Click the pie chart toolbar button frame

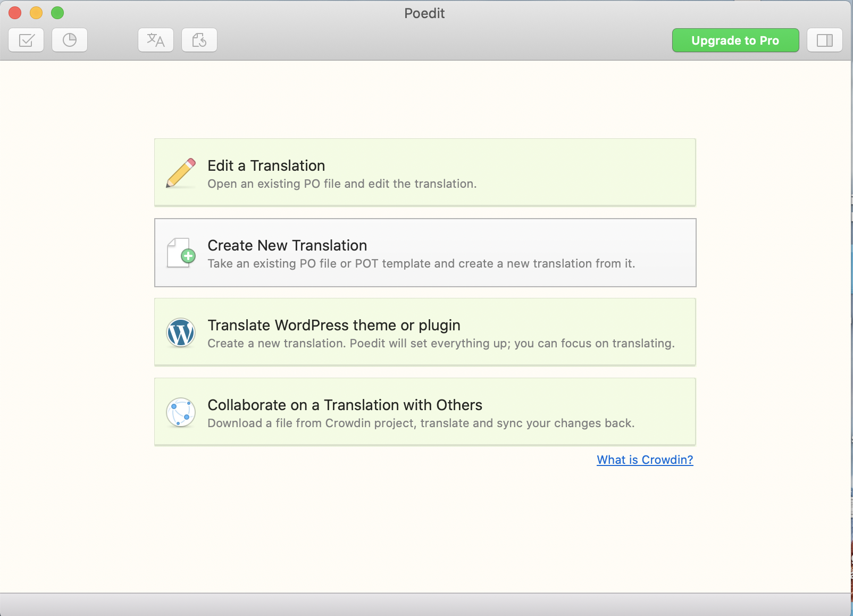(x=69, y=39)
